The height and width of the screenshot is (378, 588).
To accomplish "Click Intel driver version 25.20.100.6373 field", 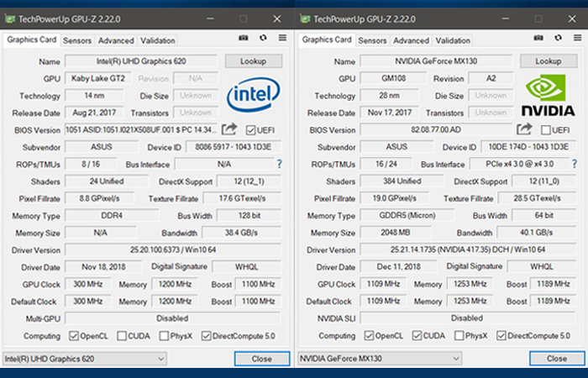I will 173,249.
